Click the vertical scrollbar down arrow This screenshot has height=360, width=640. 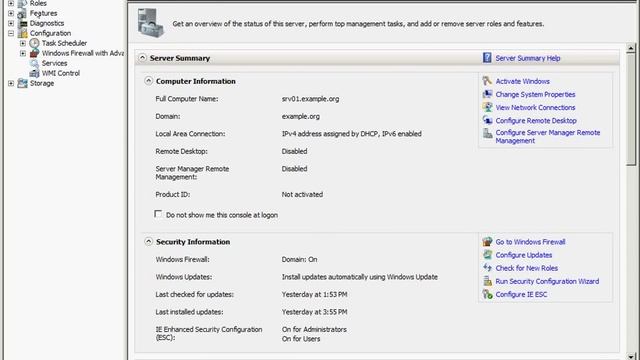tap(631, 356)
